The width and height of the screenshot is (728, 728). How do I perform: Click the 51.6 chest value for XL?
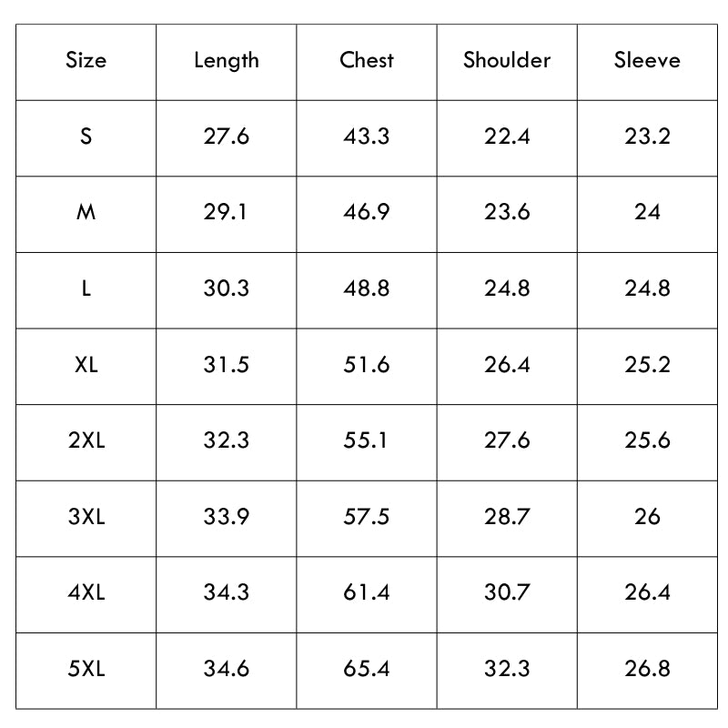click(x=367, y=365)
